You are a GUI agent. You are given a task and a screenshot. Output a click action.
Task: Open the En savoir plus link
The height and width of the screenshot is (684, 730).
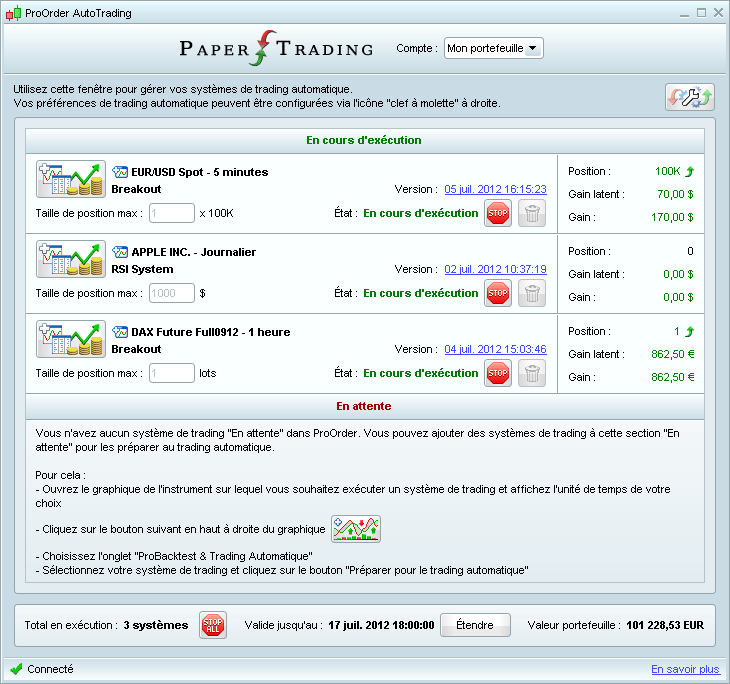tap(685, 669)
